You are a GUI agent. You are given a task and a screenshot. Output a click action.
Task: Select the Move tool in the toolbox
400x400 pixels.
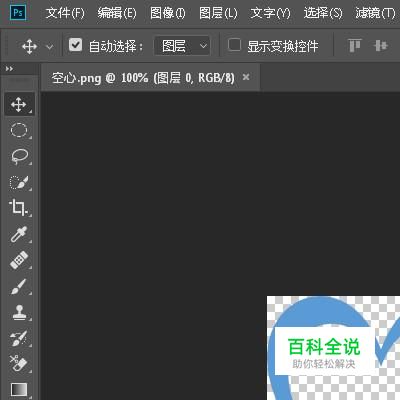(19, 105)
